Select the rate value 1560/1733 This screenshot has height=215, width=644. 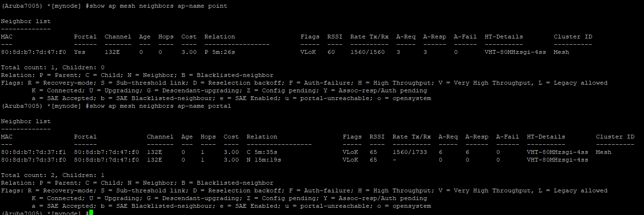pyautogui.click(x=410, y=152)
